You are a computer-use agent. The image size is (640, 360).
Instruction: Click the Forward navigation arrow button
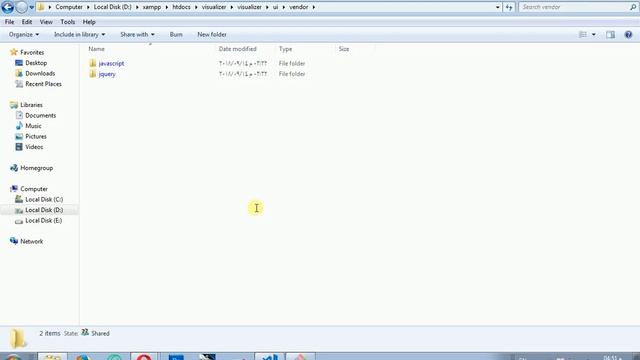pyautogui.click(x=21, y=7)
